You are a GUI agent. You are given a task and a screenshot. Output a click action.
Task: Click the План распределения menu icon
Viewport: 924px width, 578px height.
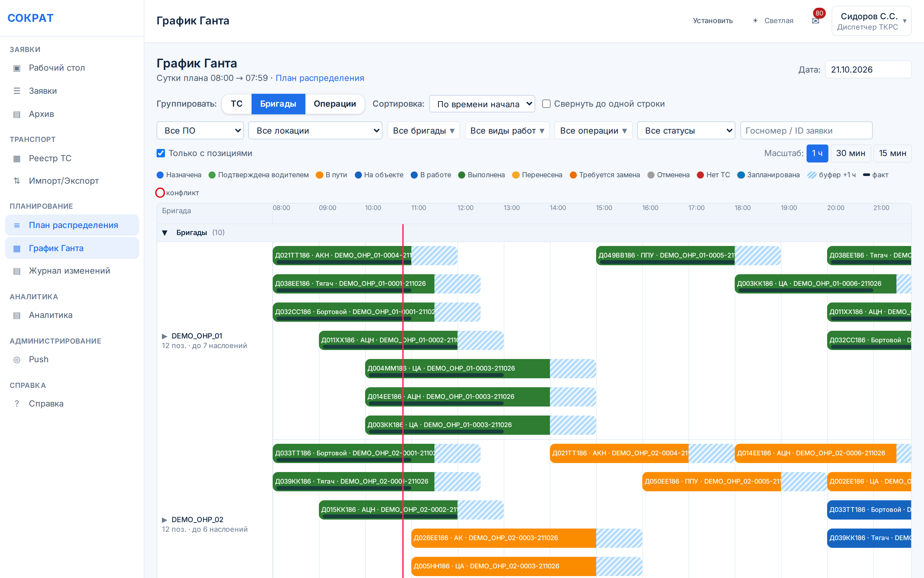[17, 225]
